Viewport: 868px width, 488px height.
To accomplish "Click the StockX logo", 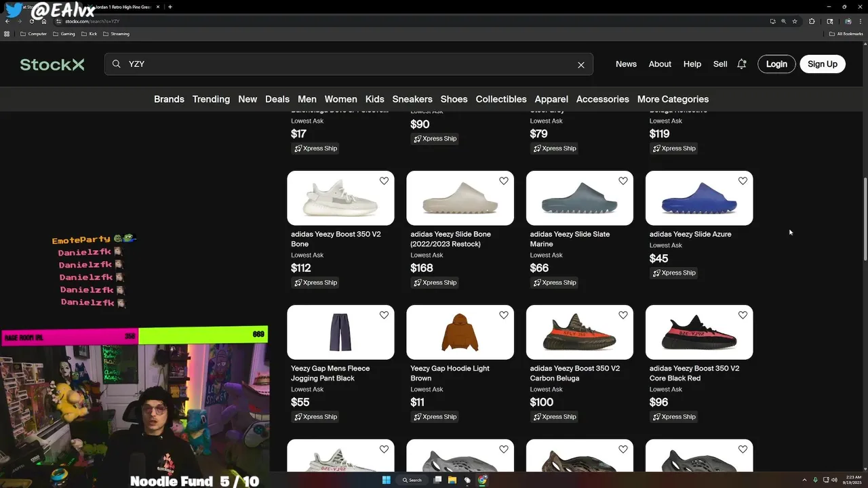I will coord(52,64).
